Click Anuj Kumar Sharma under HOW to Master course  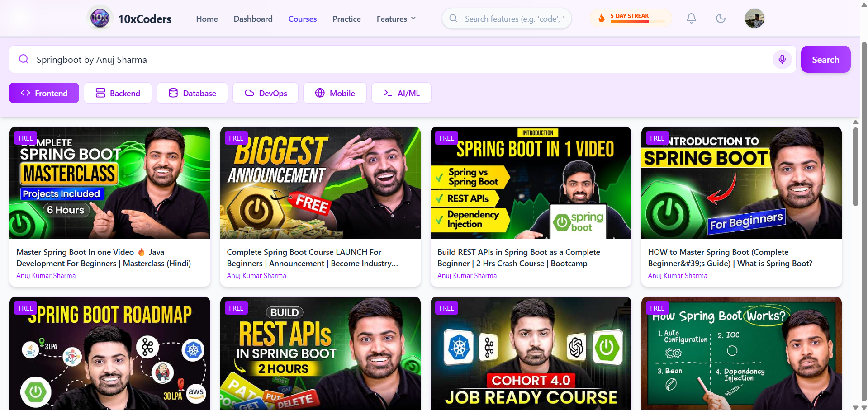(x=678, y=276)
